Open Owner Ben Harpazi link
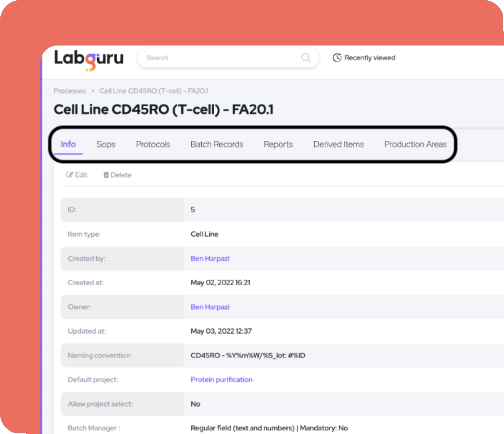 pyautogui.click(x=210, y=307)
